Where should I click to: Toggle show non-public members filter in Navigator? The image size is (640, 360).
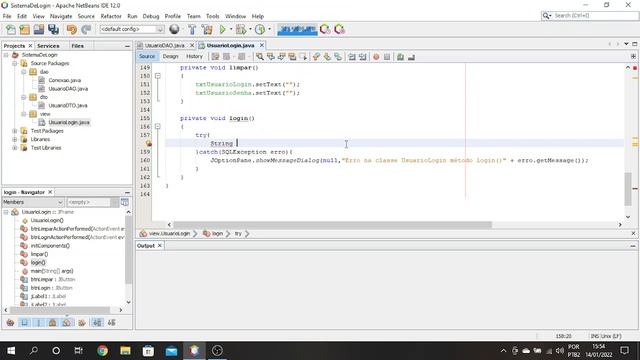(53, 323)
